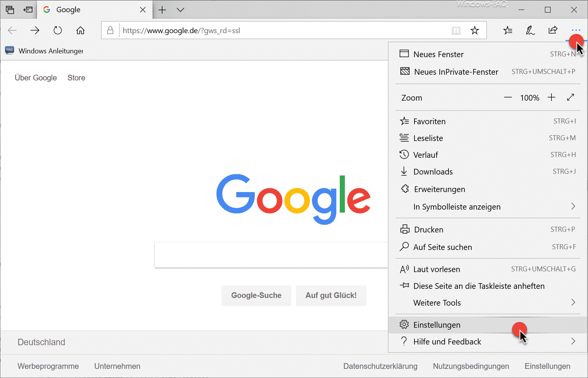Click the Google search input box
The height and width of the screenshot is (378, 588).
271,255
